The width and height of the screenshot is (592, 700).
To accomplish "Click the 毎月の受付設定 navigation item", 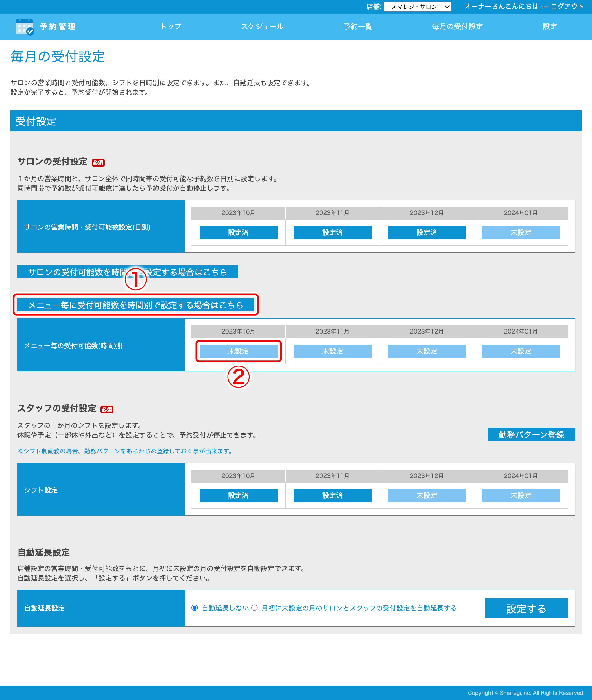I will pyautogui.click(x=457, y=27).
